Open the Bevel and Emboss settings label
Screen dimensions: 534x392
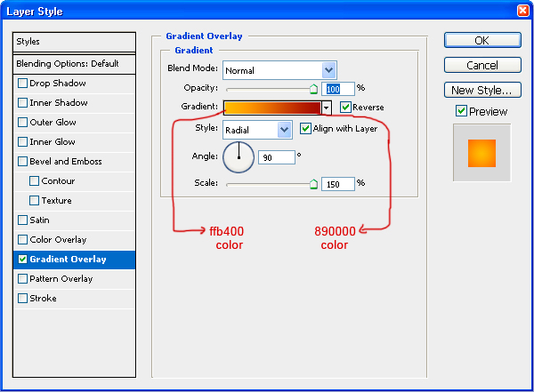tap(66, 161)
